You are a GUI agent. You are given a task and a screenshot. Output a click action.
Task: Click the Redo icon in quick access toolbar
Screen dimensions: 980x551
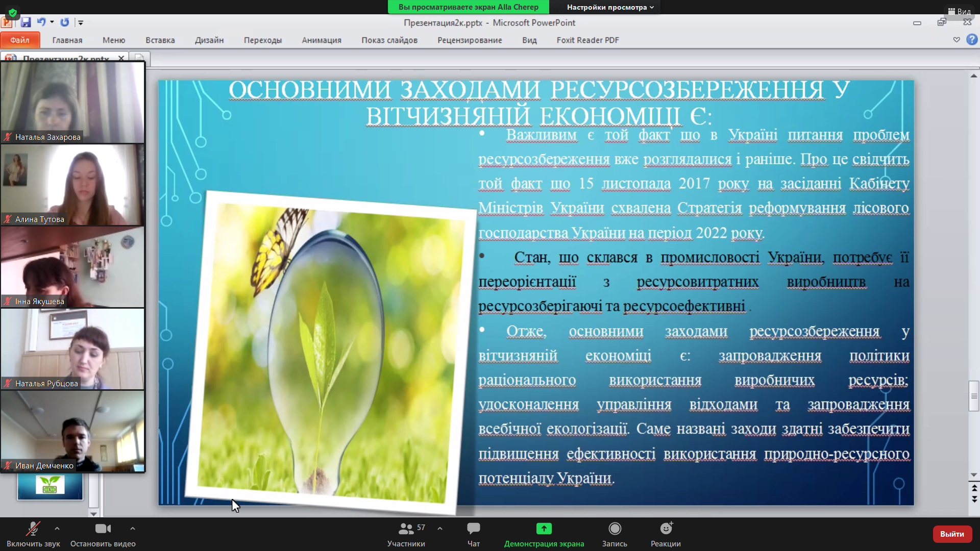pos(64,22)
